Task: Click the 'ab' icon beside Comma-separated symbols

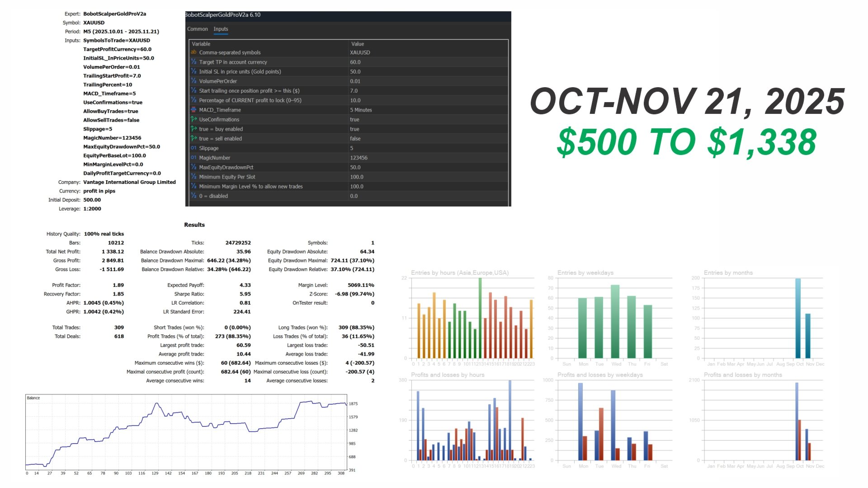Action: (193, 52)
